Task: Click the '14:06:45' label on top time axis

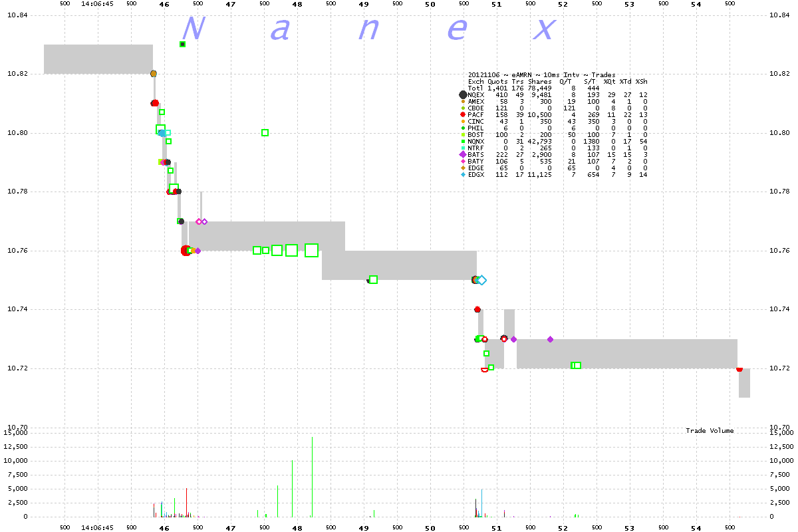Action: click(97, 4)
